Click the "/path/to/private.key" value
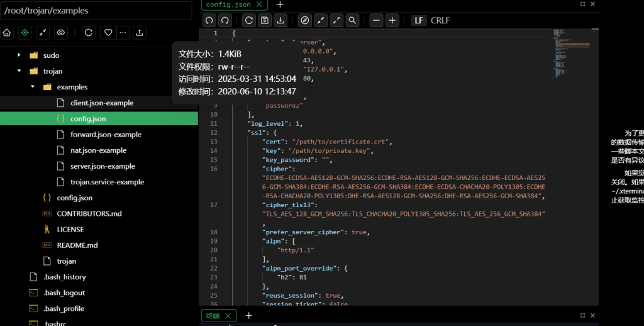This screenshot has width=644, height=326. click(329, 150)
